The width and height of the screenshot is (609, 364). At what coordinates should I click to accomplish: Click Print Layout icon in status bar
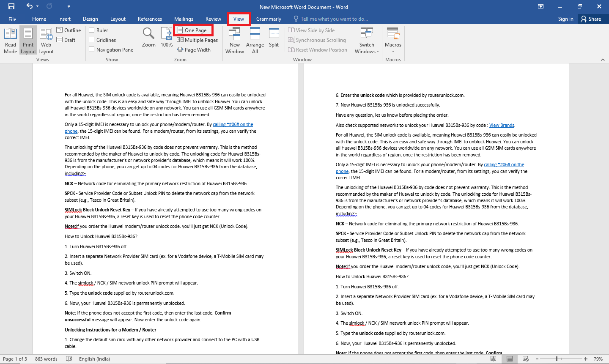510,359
